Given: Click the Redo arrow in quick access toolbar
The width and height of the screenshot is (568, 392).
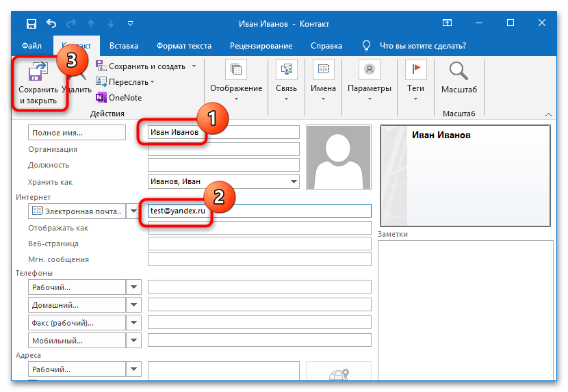Looking at the screenshot, I should [71, 23].
